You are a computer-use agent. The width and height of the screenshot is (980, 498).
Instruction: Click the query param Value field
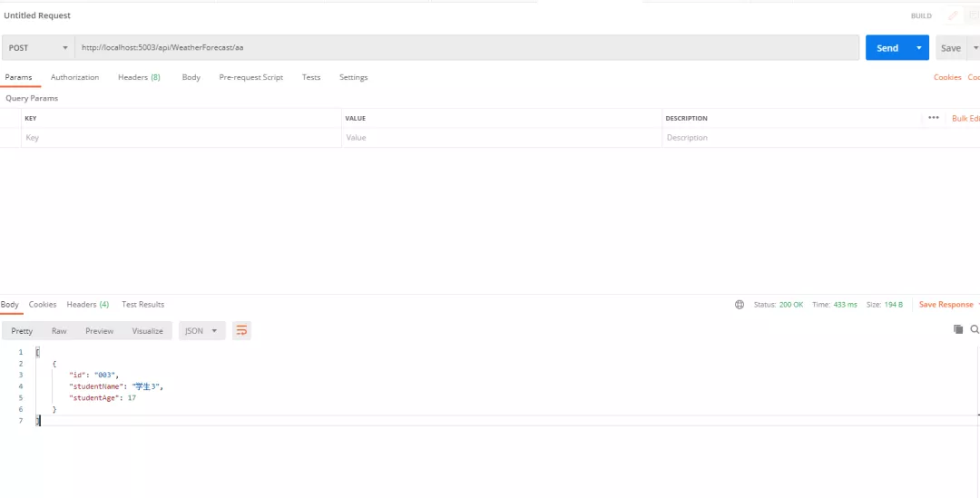501,138
